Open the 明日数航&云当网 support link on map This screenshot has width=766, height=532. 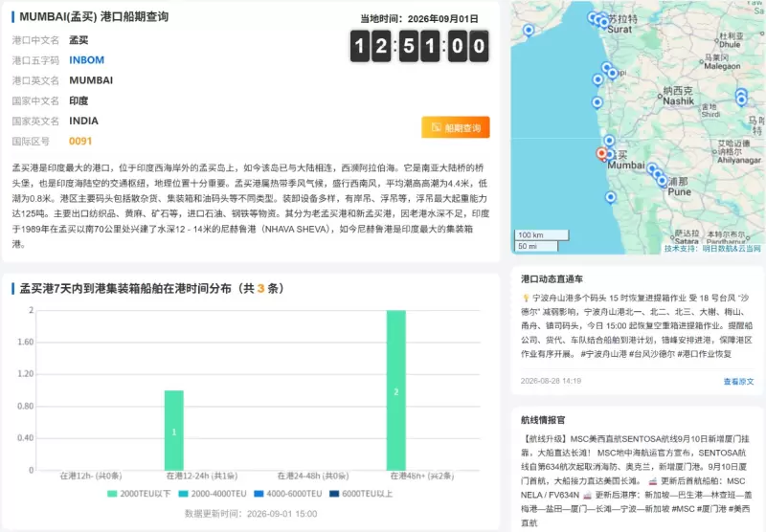(x=731, y=249)
